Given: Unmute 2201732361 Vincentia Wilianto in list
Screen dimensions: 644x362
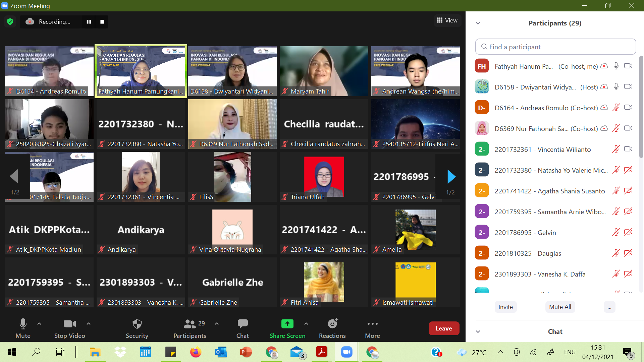Looking at the screenshot, I should pyautogui.click(x=616, y=149).
